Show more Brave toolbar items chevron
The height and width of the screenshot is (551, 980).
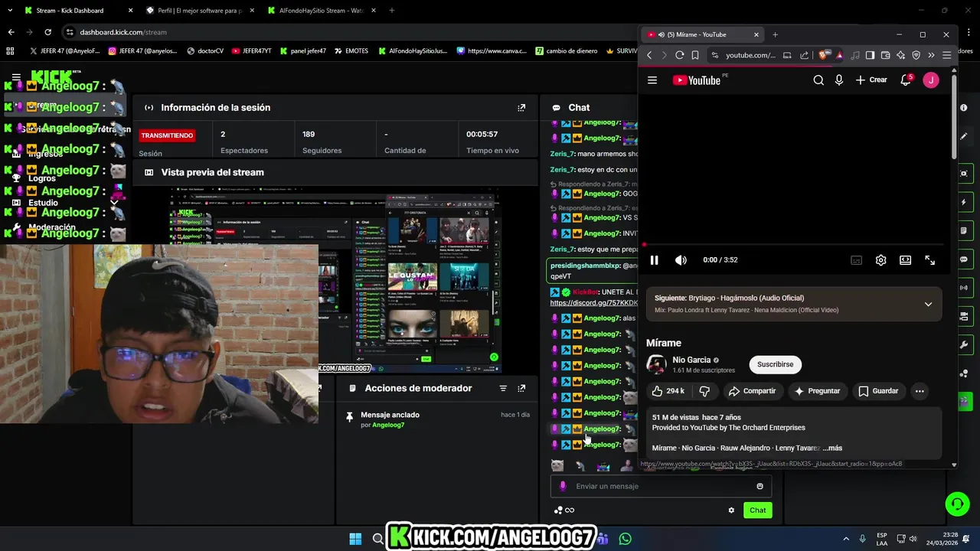(x=931, y=55)
